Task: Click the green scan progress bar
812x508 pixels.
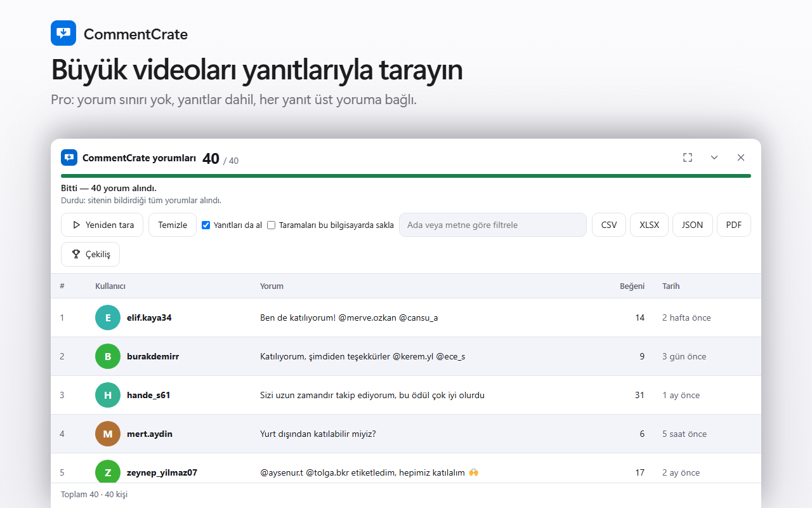Action: (x=406, y=176)
